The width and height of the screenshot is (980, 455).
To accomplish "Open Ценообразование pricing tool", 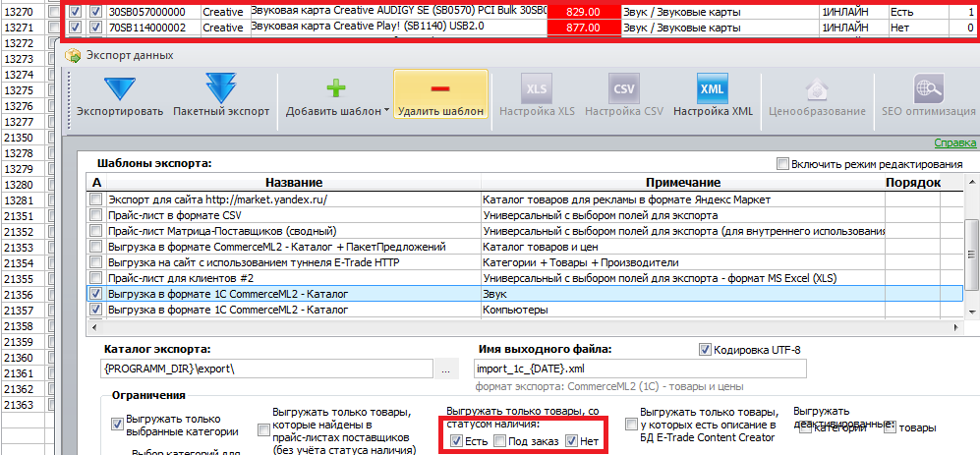I will (816, 95).
